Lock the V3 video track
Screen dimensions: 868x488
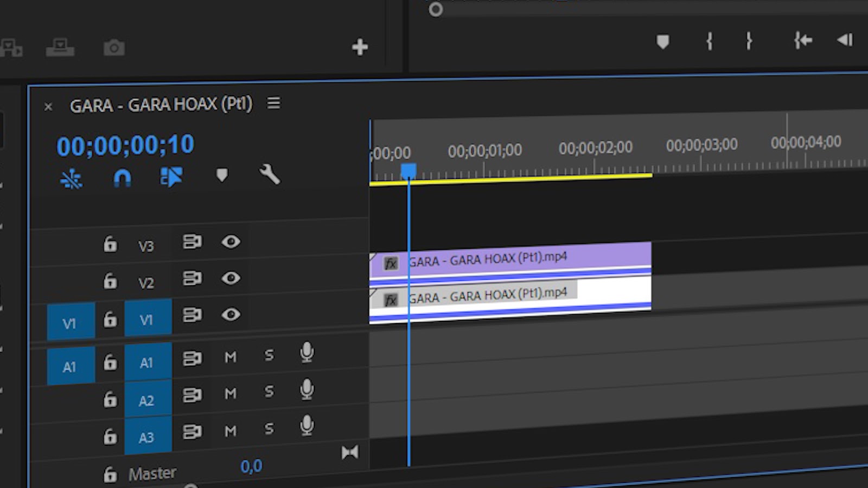110,245
